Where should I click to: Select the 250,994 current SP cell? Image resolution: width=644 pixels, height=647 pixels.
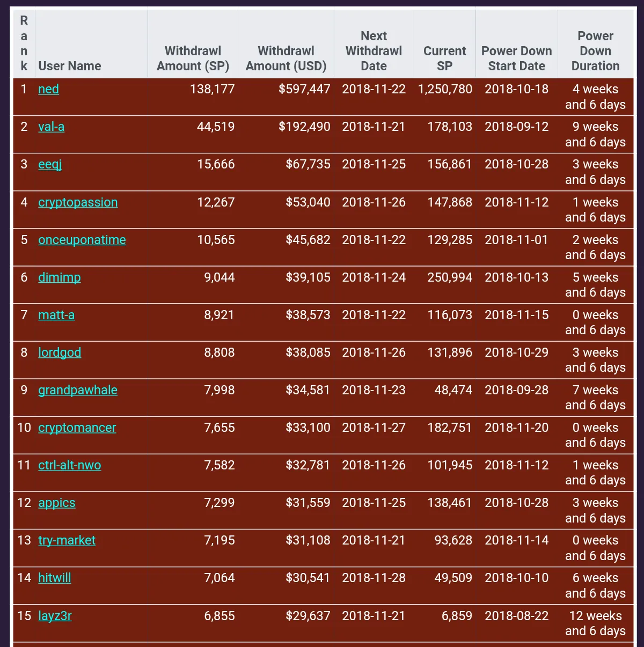coord(450,278)
